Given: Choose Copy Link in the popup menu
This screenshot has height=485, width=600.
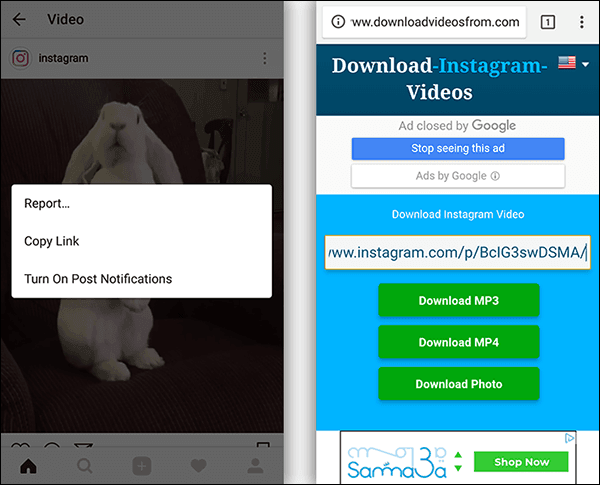Looking at the screenshot, I should (x=142, y=241).
